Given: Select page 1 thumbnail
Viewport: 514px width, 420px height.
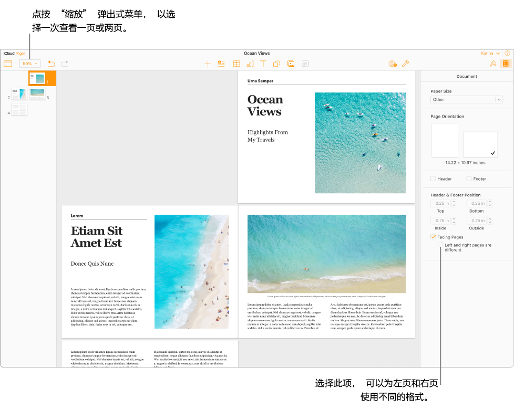Looking at the screenshot, I should click(37, 79).
